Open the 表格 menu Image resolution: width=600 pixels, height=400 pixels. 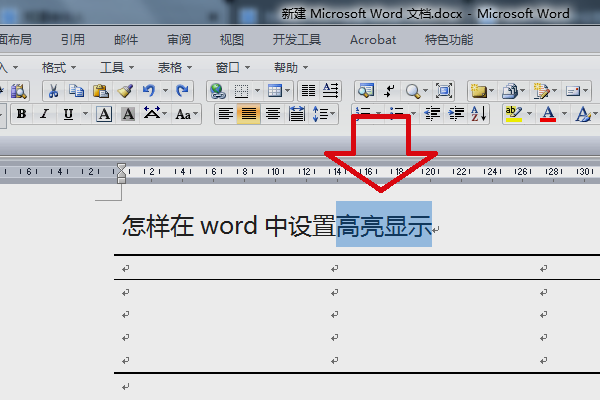pyautogui.click(x=174, y=68)
